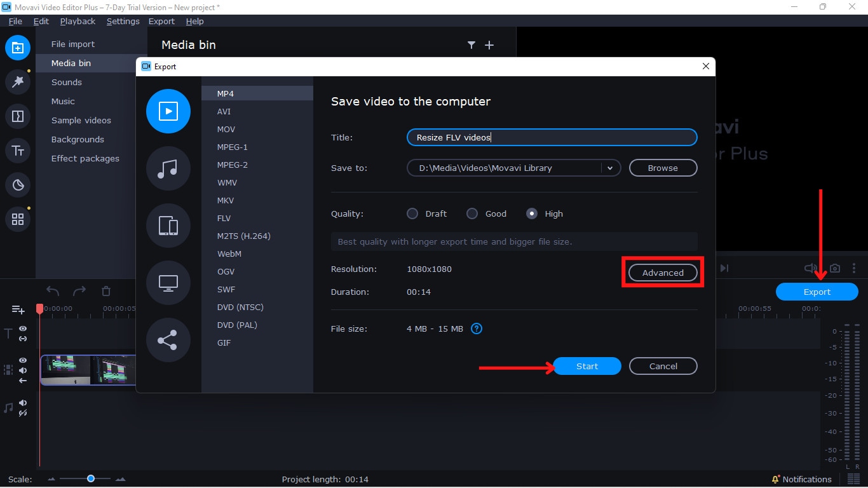Click the preview volume speaker icon
Screen dimensions: 868x488
click(x=811, y=269)
